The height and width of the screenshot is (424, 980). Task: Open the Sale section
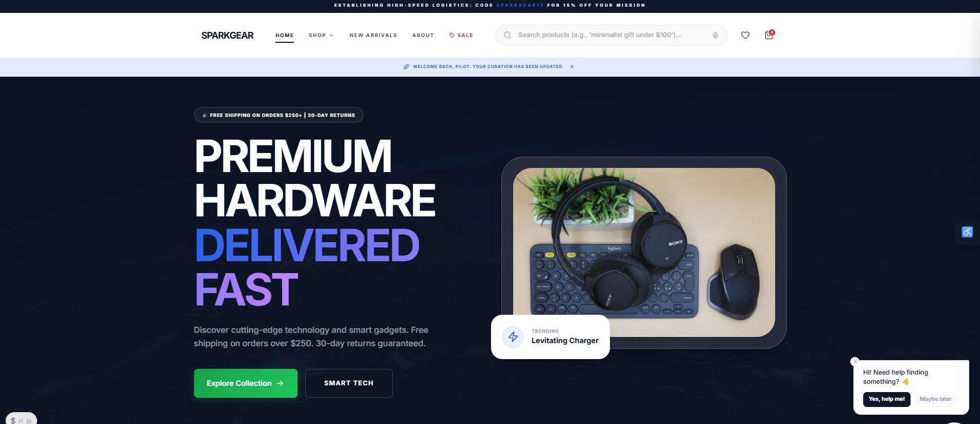[x=461, y=35]
